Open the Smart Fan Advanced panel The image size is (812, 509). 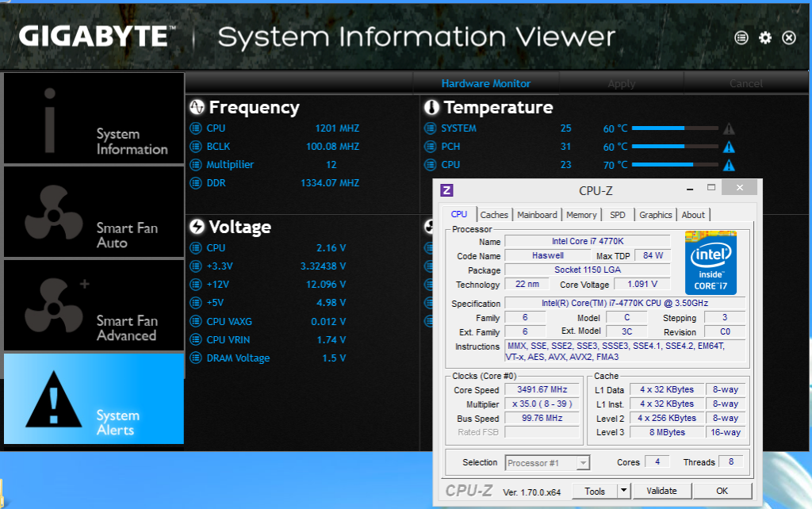click(94, 305)
